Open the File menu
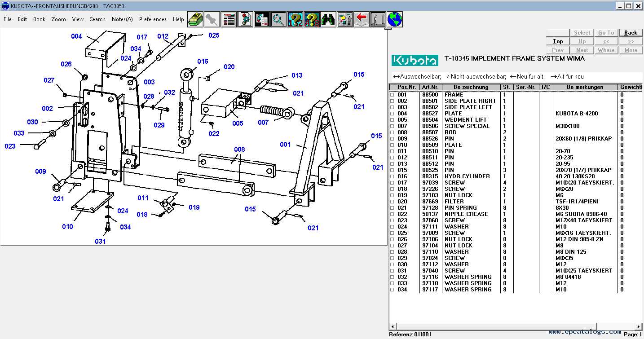This screenshot has height=339, width=644. [8, 19]
